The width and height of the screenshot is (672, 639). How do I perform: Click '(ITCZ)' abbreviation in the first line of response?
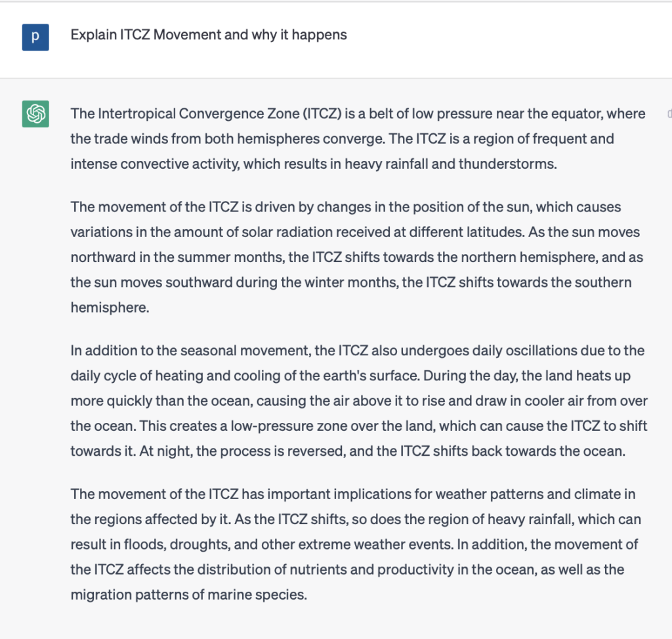pos(322,114)
